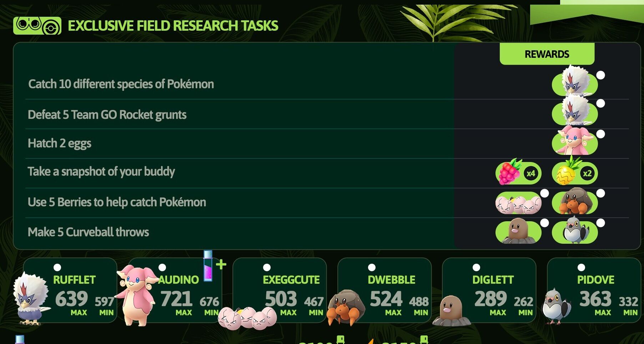Viewport: 644px width, 344px height.
Task: Choose Diglett reward in the Curveball row
Action: coord(518,231)
